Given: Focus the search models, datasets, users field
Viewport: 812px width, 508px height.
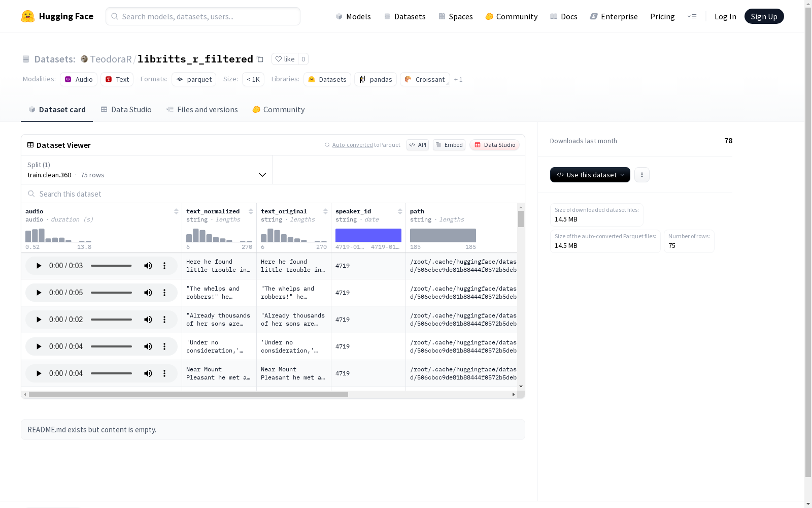Looking at the screenshot, I should click(203, 16).
